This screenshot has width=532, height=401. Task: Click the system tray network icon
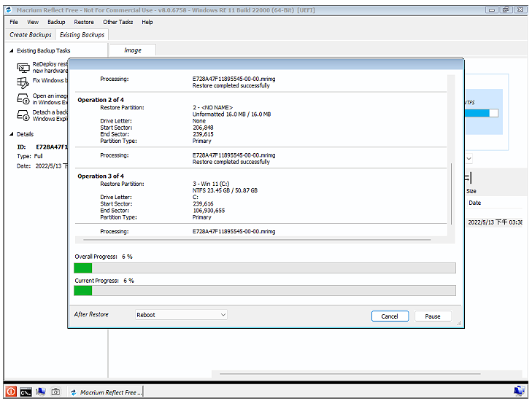(x=519, y=392)
